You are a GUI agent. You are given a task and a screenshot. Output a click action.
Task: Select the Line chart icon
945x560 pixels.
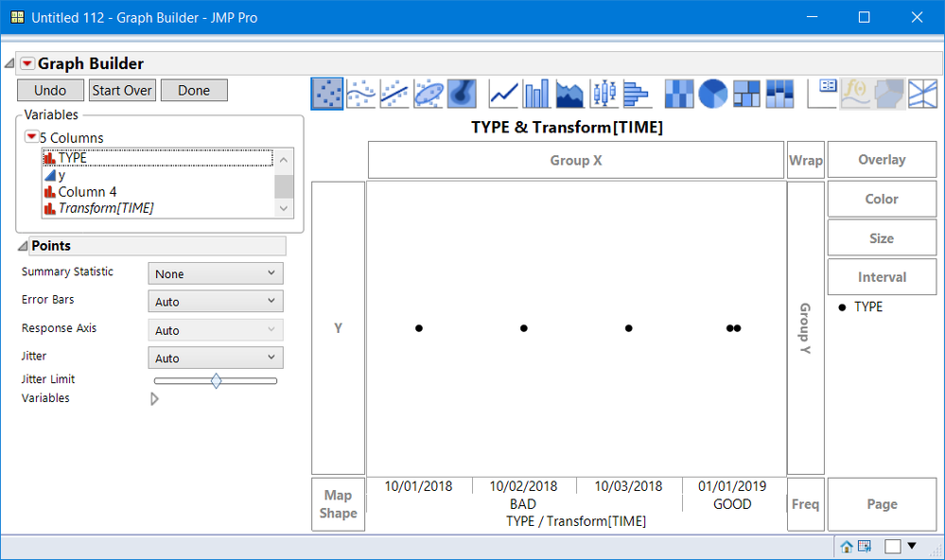[x=503, y=94]
